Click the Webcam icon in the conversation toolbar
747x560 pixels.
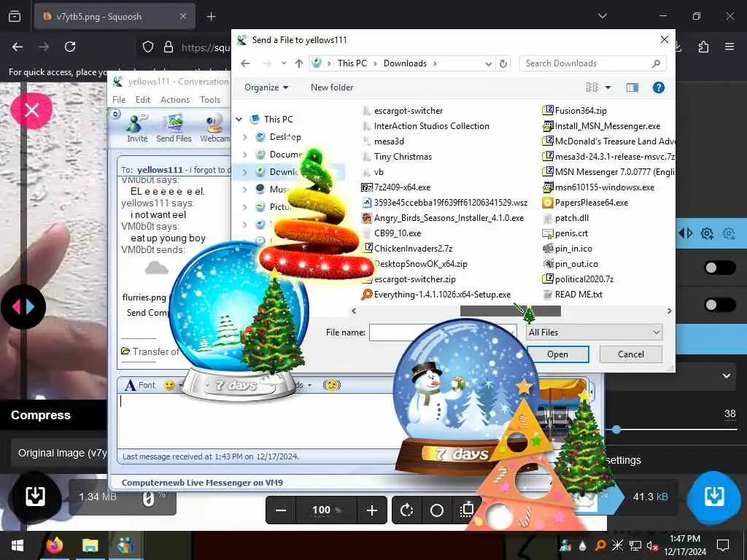[215, 128]
